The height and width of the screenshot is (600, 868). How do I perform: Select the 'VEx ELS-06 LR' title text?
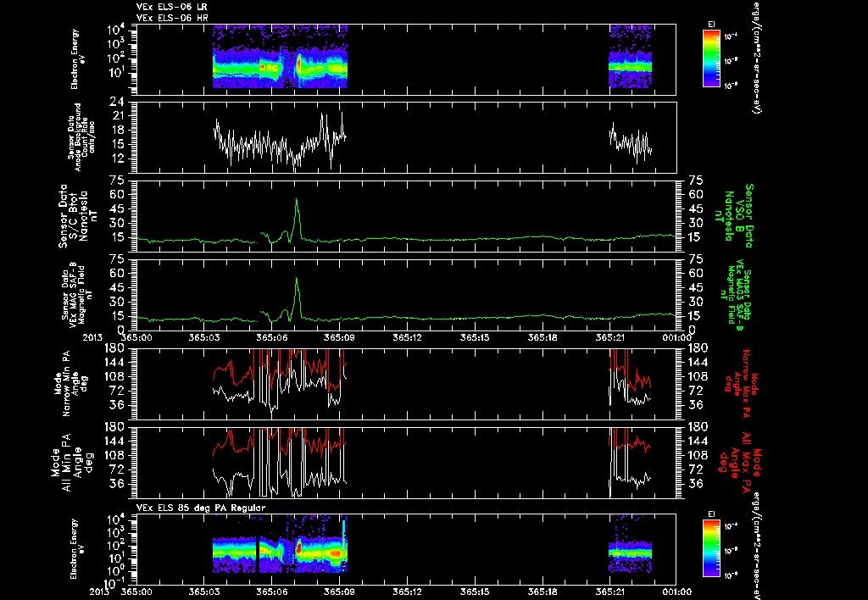[x=171, y=7]
